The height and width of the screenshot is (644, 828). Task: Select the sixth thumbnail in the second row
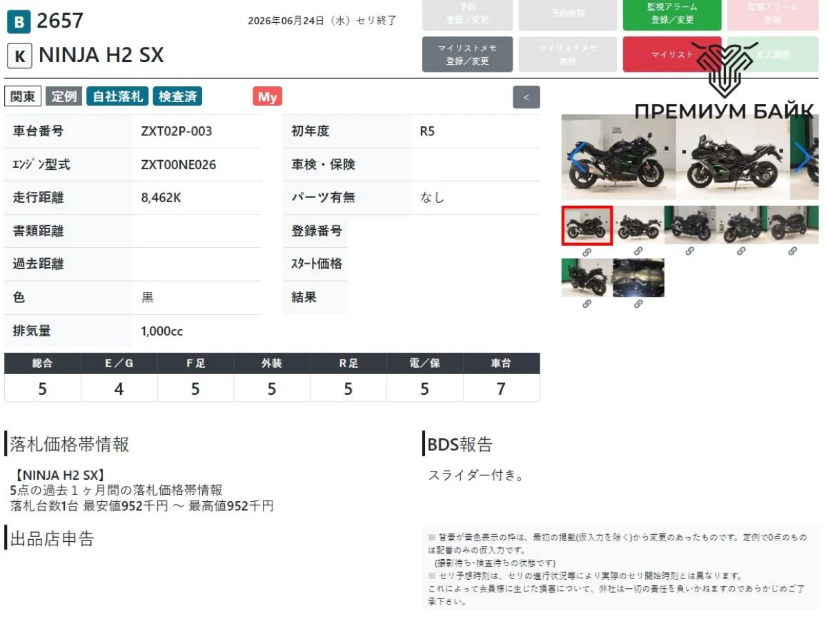pyautogui.click(x=586, y=277)
